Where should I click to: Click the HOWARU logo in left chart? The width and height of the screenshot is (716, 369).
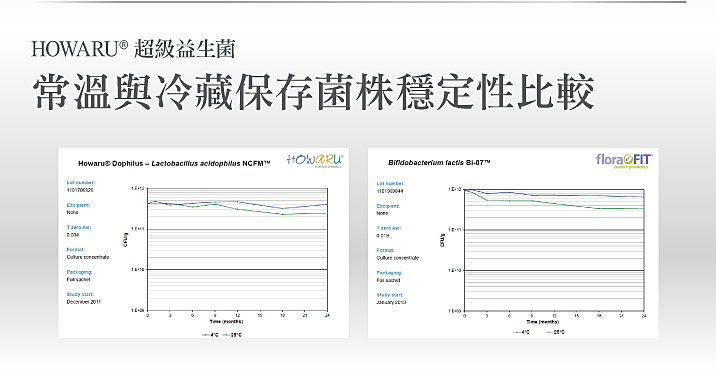coord(315,161)
